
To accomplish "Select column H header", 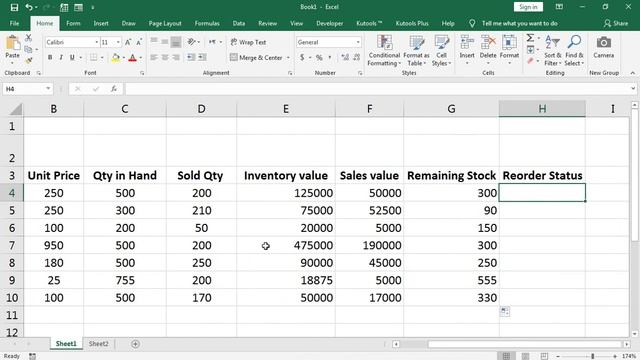I will tap(542, 109).
